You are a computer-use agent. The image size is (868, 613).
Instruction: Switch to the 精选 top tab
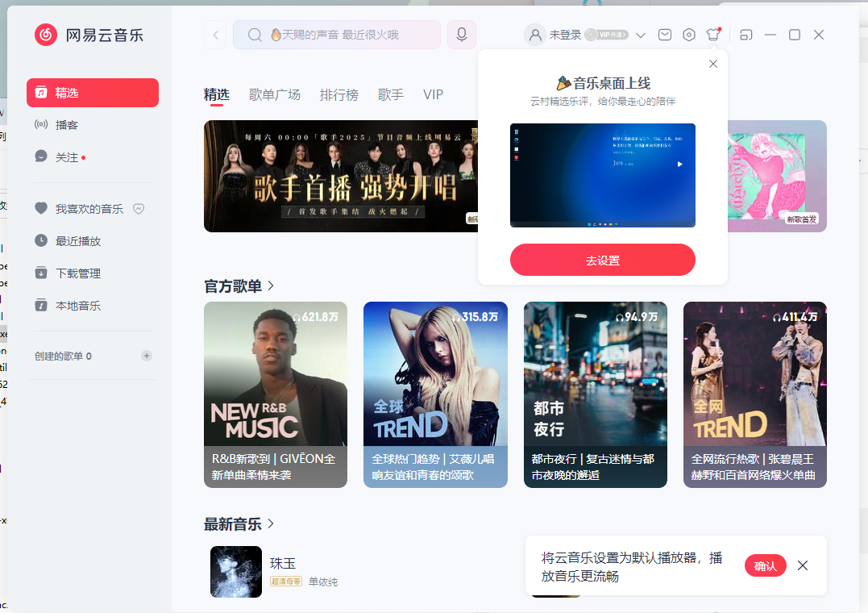click(x=217, y=94)
